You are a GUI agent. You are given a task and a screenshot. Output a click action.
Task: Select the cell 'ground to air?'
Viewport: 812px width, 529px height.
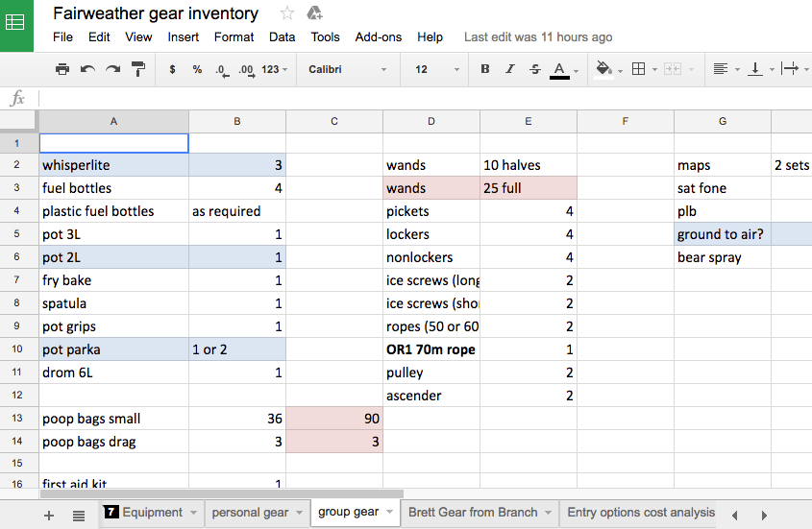tap(723, 234)
